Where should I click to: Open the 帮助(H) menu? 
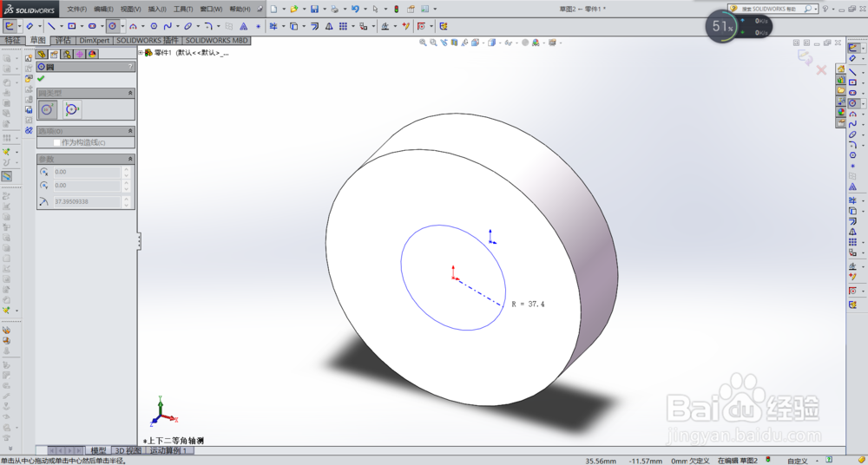tap(240, 9)
